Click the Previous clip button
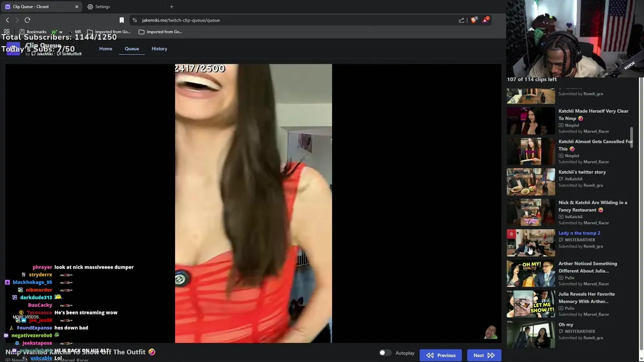 coord(441,355)
